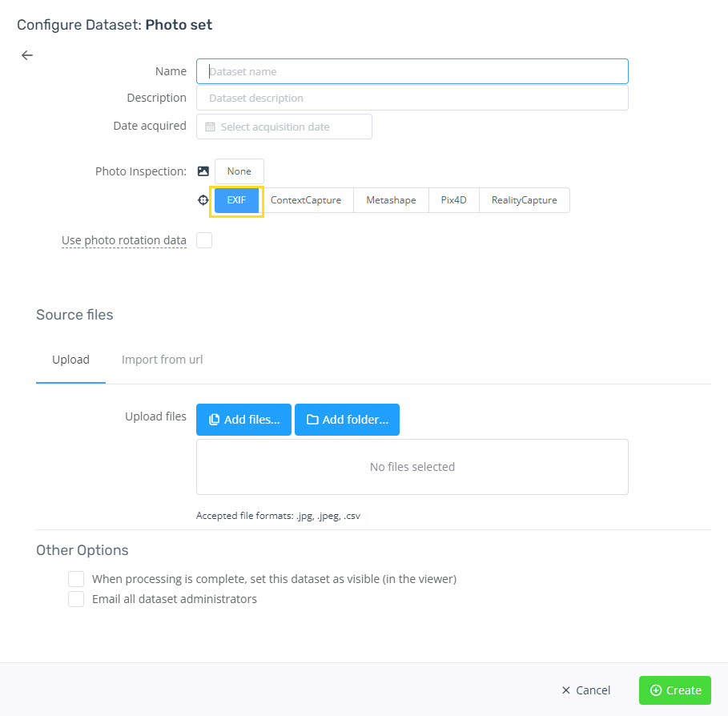This screenshot has width=728, height=716.
Task: Click the crosshair geolocation icon beside EXIF
Action: tap(203, 199)
